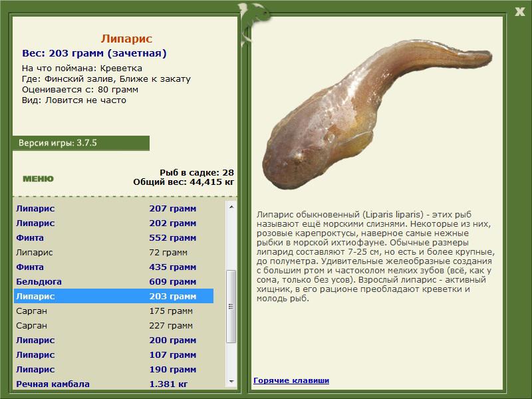Select the Сарган 227 грамм row

[114, 325]
